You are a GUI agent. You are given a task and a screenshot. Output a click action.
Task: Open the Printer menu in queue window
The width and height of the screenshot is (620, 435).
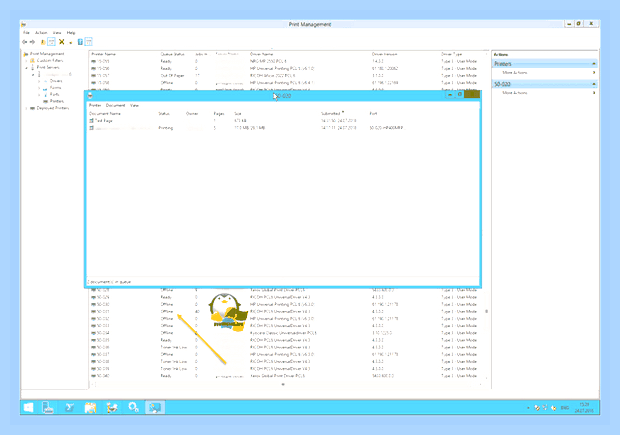95,106
